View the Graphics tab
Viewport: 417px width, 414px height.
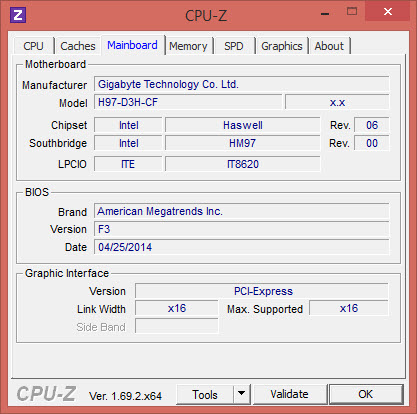click(282, 46)
